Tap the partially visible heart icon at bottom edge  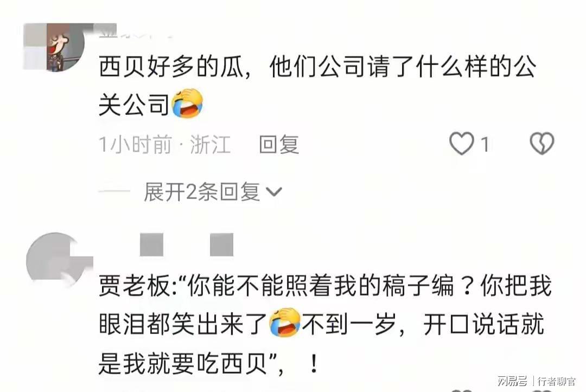462,390
